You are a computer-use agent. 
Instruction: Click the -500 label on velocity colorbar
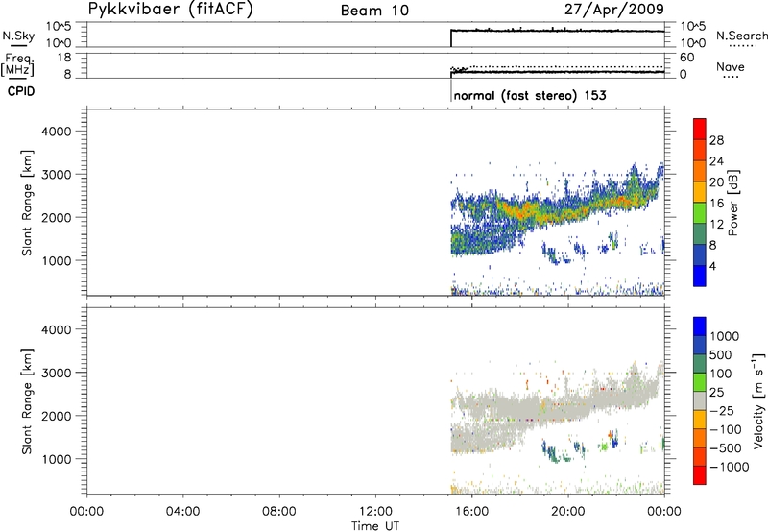pyautogui.click(x=726, y=447)
